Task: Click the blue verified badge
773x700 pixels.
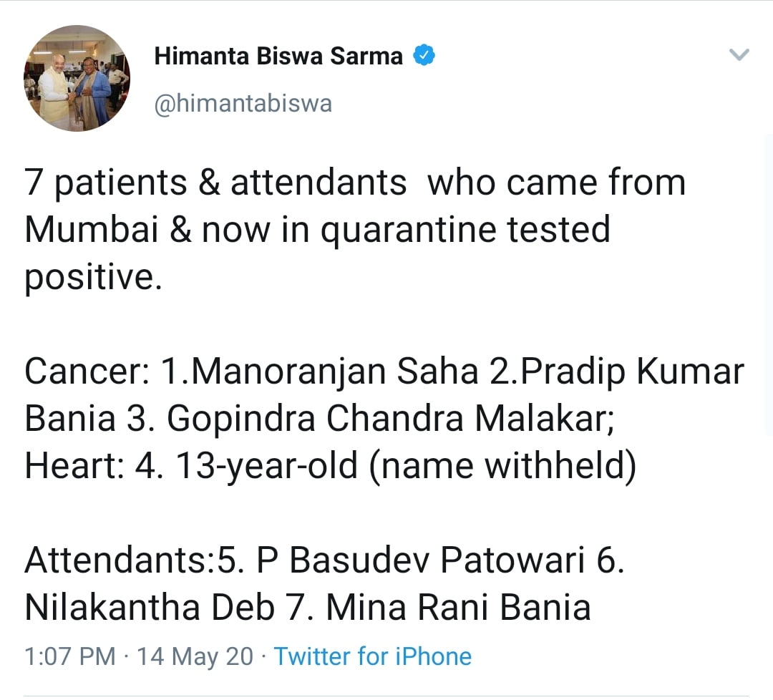Action: tap(424, 55)
